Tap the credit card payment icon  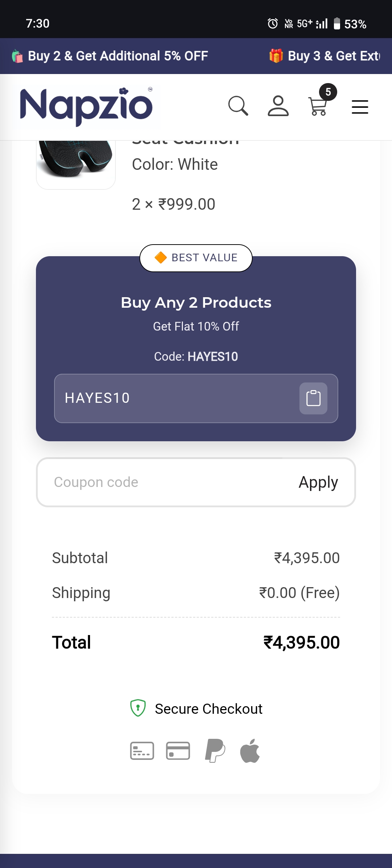click(x=178, y=751)
